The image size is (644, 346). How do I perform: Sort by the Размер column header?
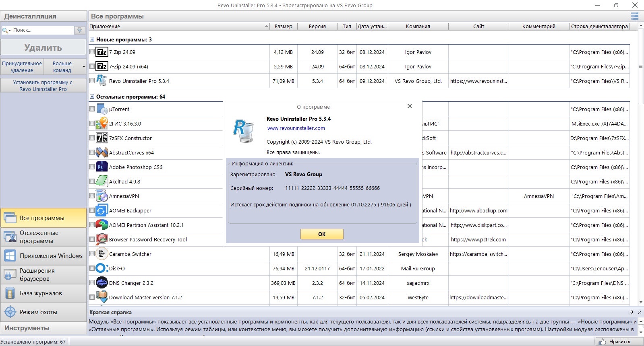point(284,26)
